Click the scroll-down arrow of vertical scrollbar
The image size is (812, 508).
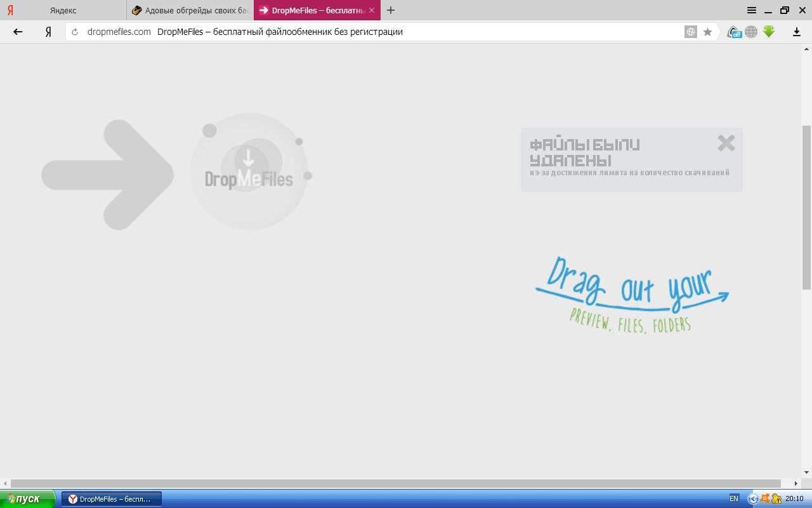[x=807, y=472]
